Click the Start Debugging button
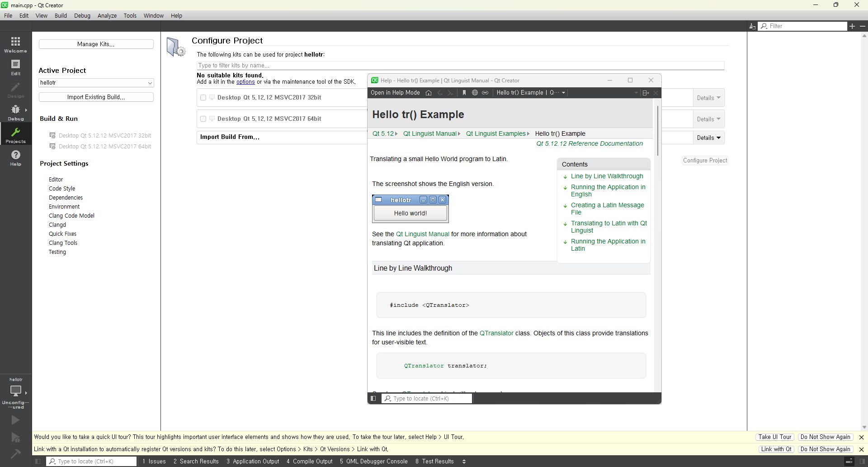868x467 pixels. [x=15, y=437]
